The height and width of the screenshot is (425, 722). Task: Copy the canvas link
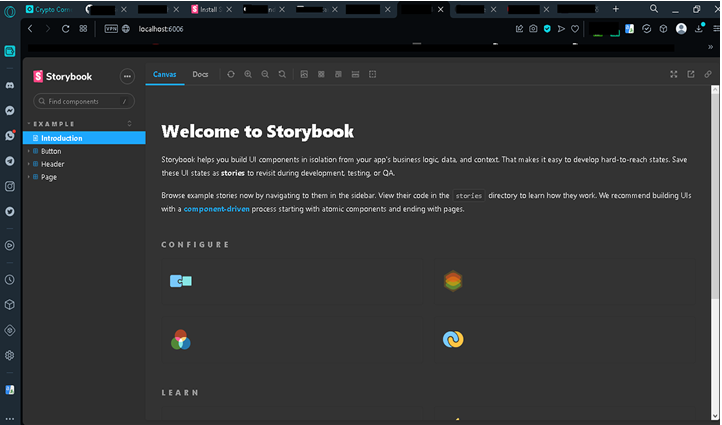pos(708,74)
